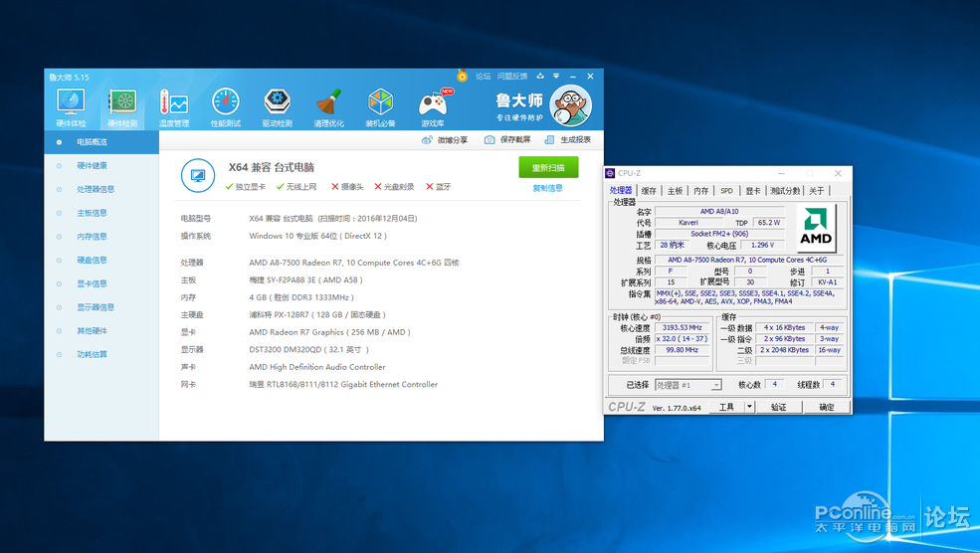Switch to CPU-Z 缓存 tab
This screenshot has height=553, width=980.
649,191
